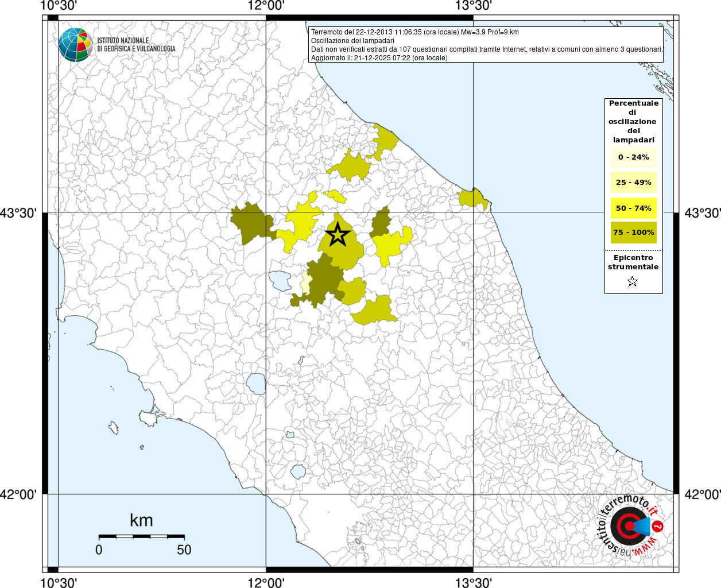Click the bottom axis label 13°30'

[x=473, y=582]
